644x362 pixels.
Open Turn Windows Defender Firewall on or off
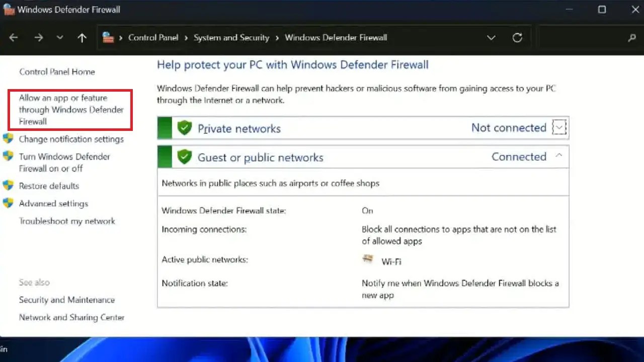click(x=64, y=162)
